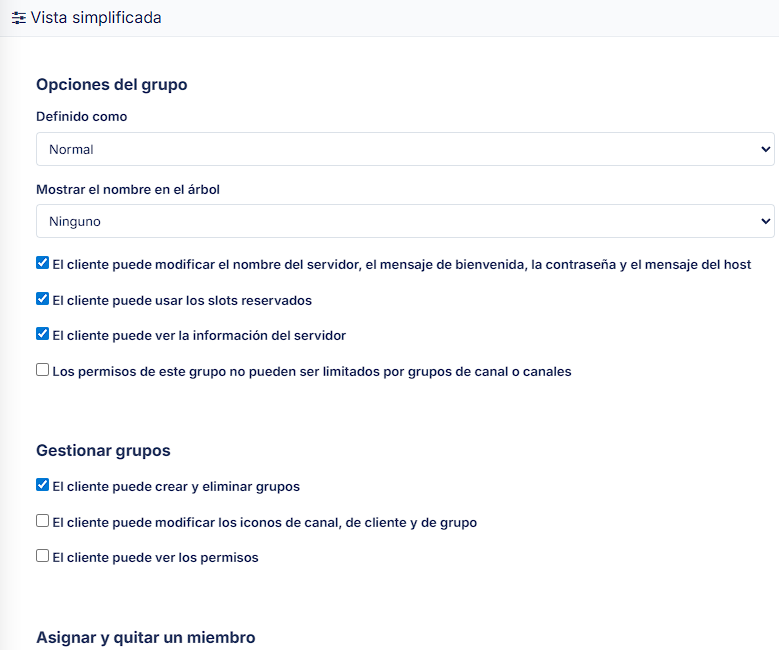Click the Opciones del grupo heading
This screenshot has width=779, height=650.
(x=111, y=84)
